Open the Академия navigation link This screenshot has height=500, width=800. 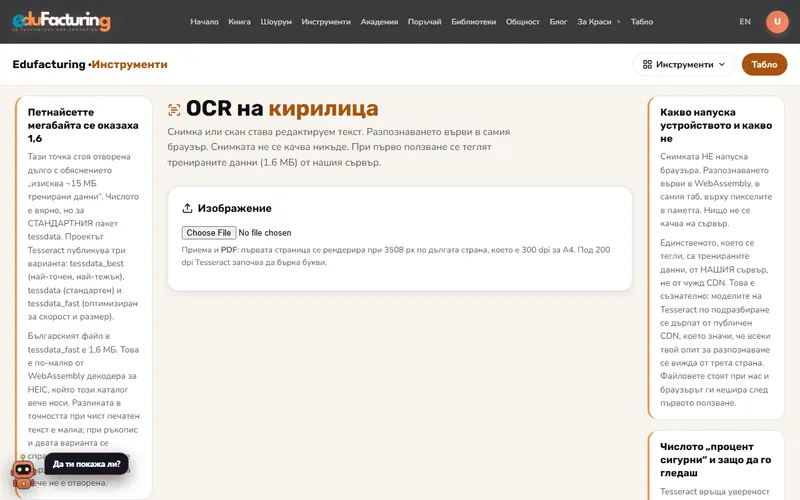pos(379,21)
